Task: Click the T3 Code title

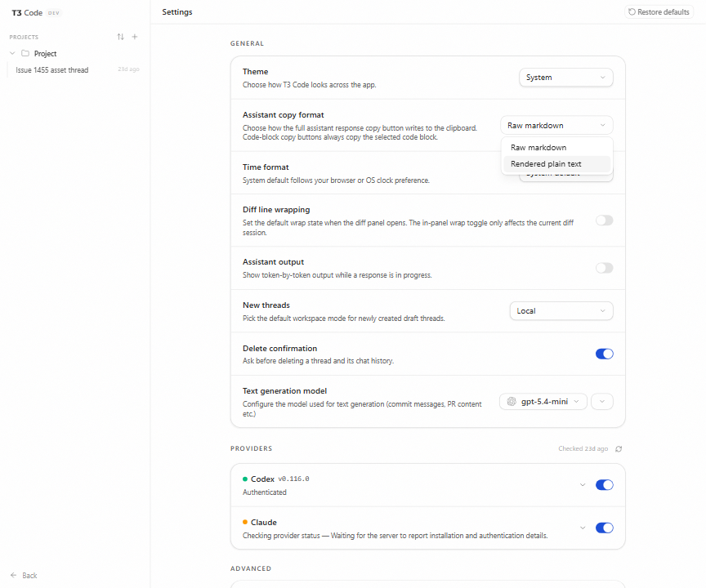Action: click(27, 12)
